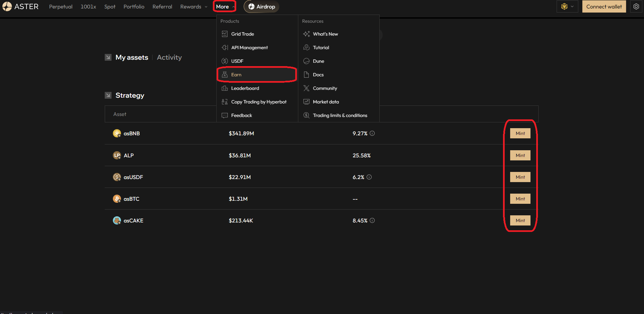Switch to the Activity tab
This screenshot has width=644, height=314.
169,57
